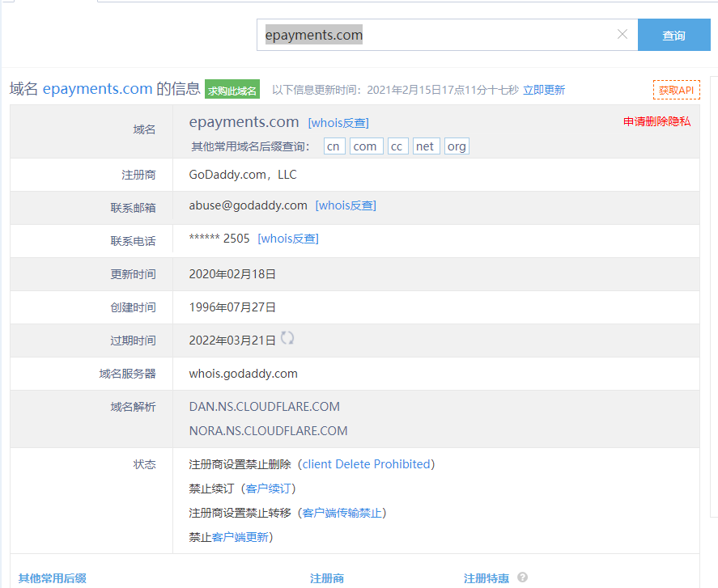Click the 客户端传输禁止 status link
The height and width of the screenshot is (588, 718).
342,513
